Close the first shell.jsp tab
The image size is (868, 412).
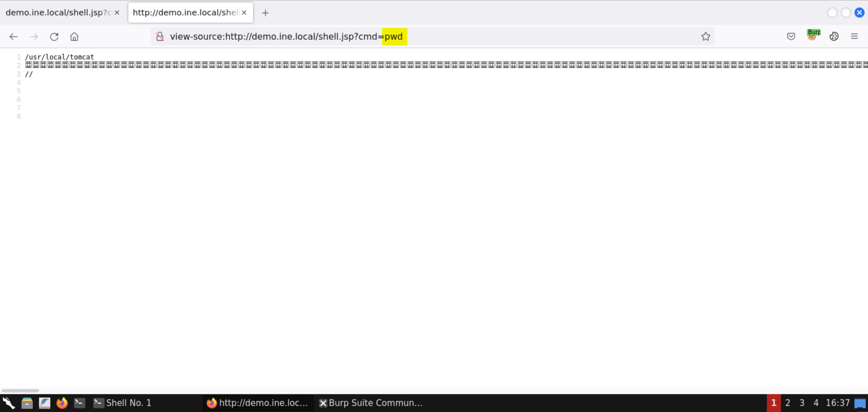click(x=117, y=13)
